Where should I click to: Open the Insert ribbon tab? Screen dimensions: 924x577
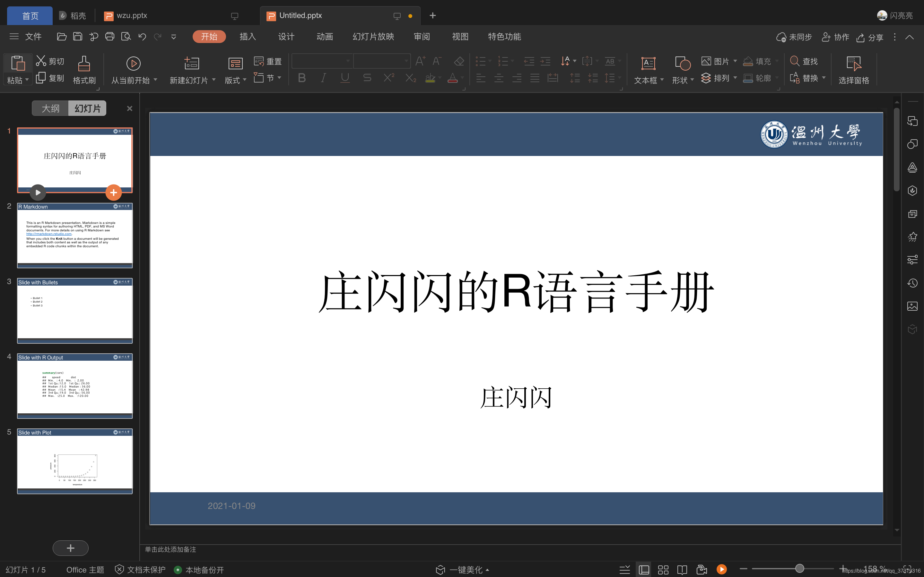(x=248, y=37)
